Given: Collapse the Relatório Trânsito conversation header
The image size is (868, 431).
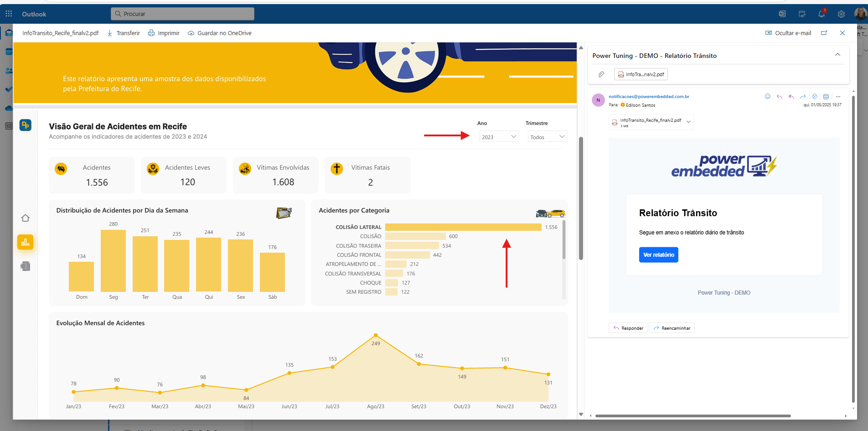Looking at the screenshot, I should pyautogui.click(x=837, y=55).
